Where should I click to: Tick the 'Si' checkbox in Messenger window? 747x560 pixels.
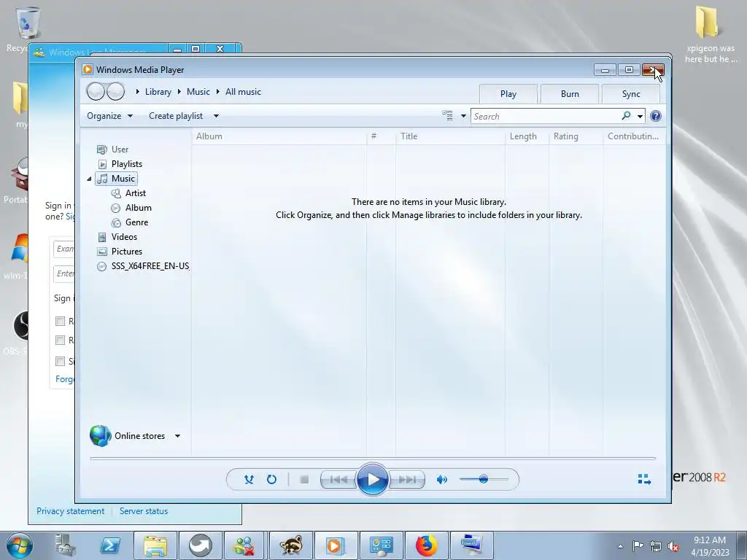(60, 361)
